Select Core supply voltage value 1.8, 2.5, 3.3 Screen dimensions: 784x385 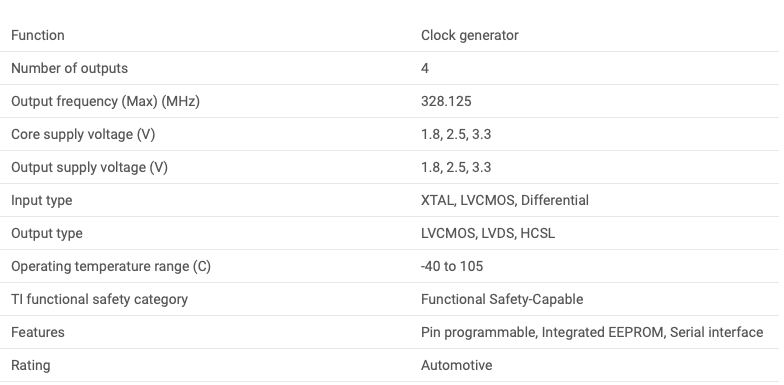(x=456, y=134)
